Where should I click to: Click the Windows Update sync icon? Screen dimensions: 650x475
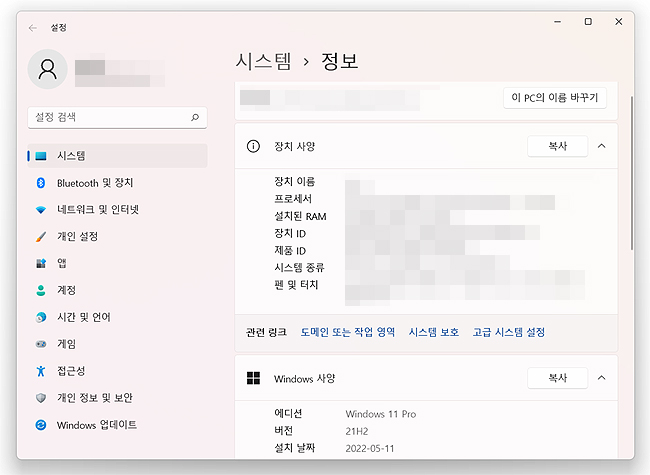point(41,425)
